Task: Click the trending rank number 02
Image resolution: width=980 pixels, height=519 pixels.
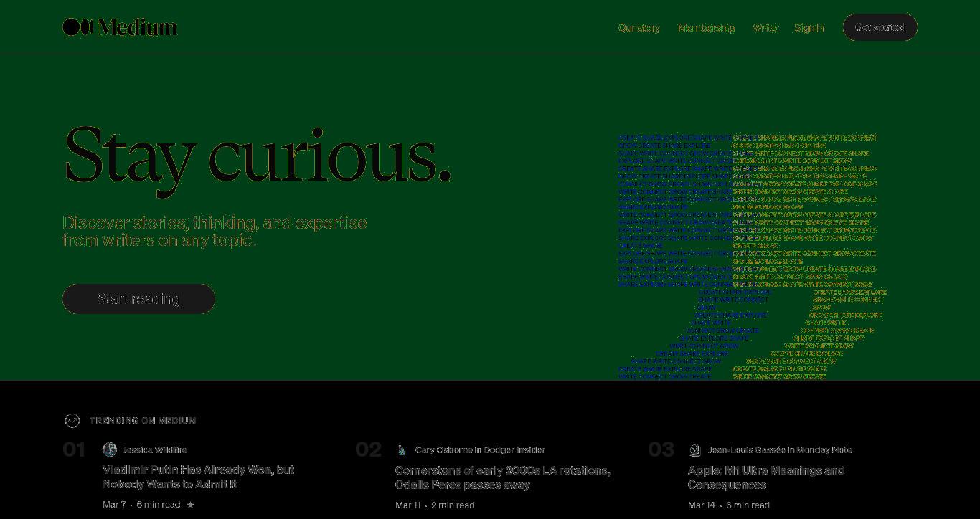Action: coord(369,450)
